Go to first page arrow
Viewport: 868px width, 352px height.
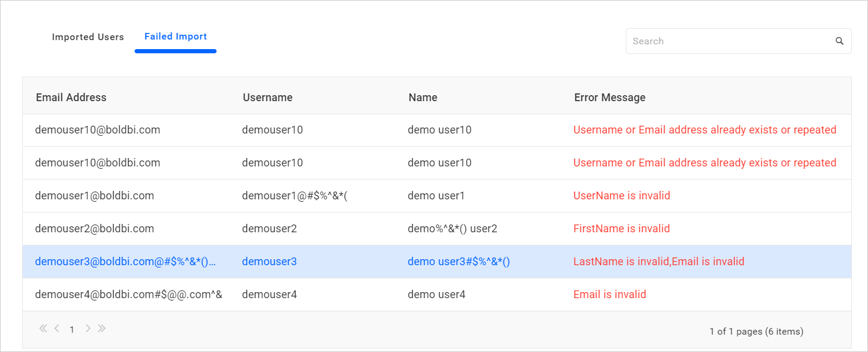click(x=43, y=329)
